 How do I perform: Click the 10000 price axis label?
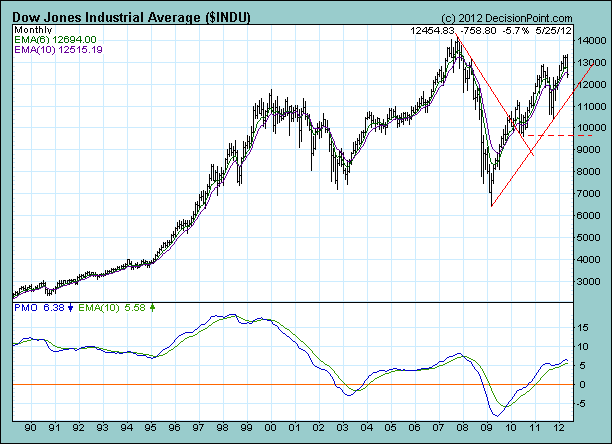tap(590, 128)
